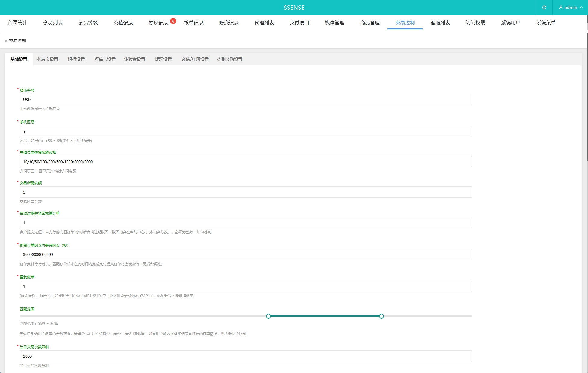Select the 签到奖励设置 tab
The height and width of the screenshot is (373, 588).
(229, 59)
